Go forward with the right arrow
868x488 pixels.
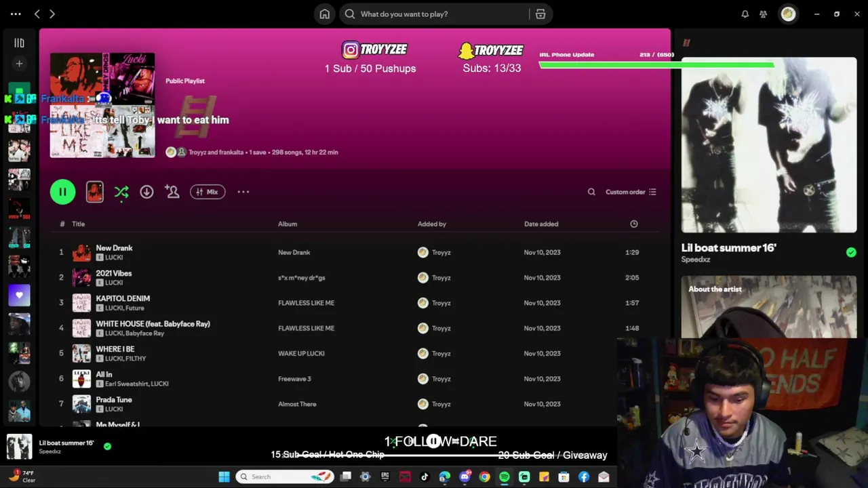[x=52, y=14]
